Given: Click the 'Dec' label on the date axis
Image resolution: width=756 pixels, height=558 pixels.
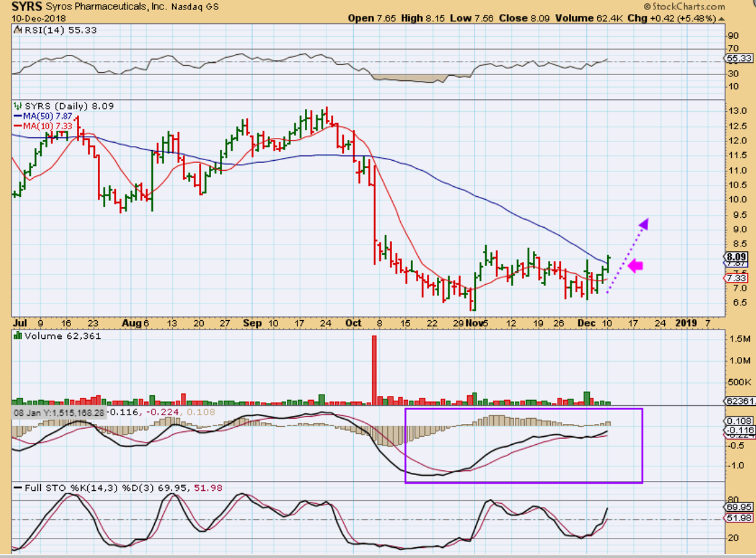Looking at the screenshot, I should 586,323.
